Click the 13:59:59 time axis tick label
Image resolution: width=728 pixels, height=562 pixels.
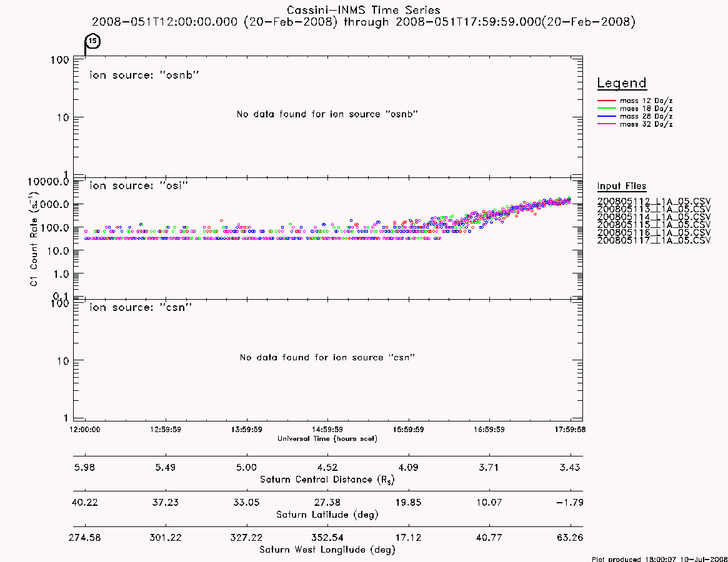click(x=247, y=429)
